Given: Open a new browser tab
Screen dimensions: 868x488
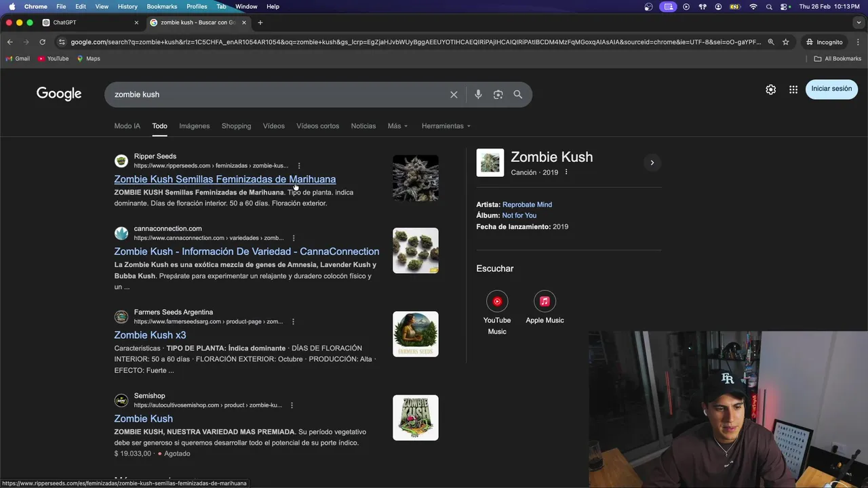Looking at the screenshot, I should [x=260, y=22].
